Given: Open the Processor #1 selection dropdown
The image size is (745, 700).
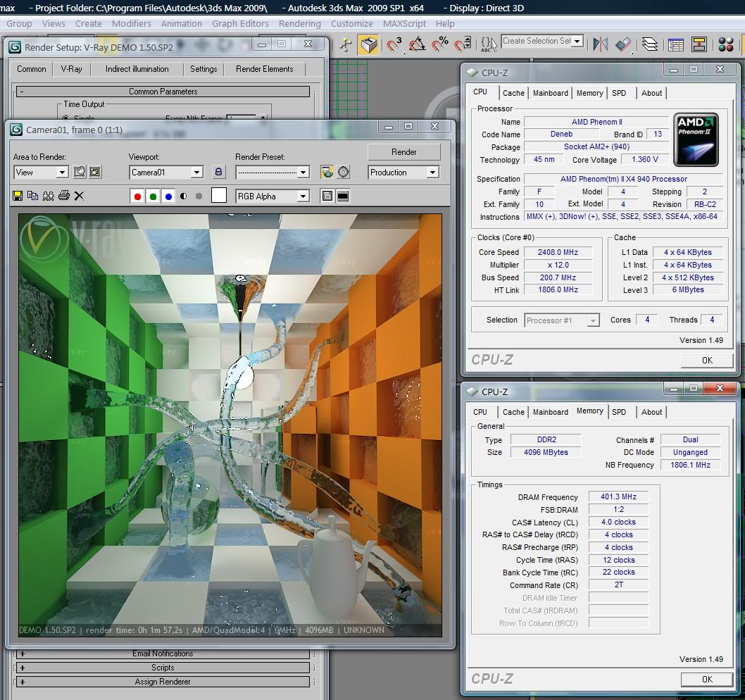Looking at the screenshot, I should pos(562,320).
